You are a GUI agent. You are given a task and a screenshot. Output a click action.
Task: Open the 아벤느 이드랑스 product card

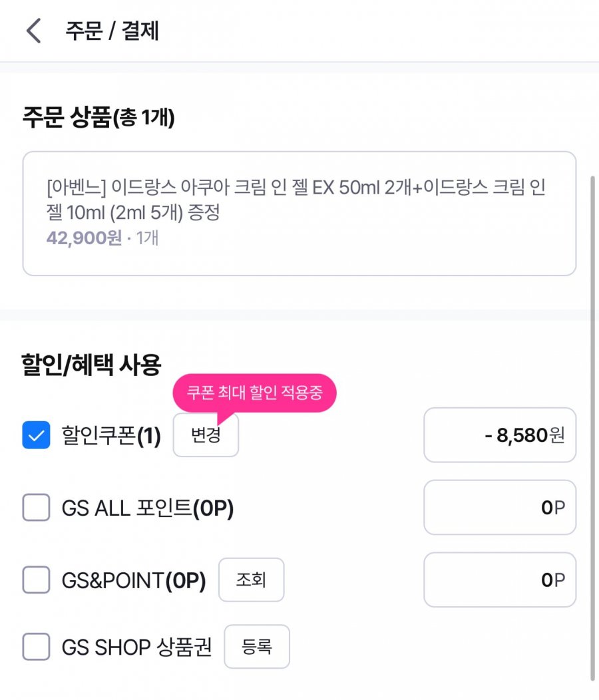(x=299, y=213)
